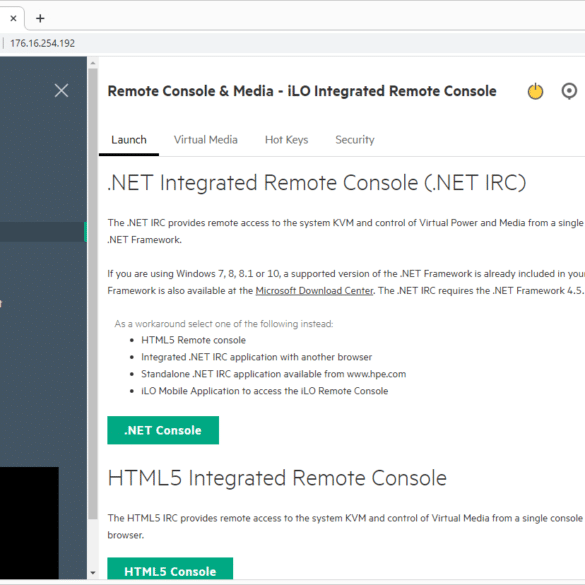Click the yellow power status icon
The width and height of the screenshot is (585, 585).
535,91
